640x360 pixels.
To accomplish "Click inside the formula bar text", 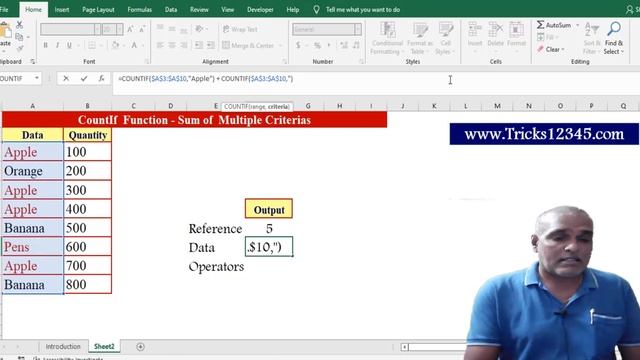I will coord(206,78).
